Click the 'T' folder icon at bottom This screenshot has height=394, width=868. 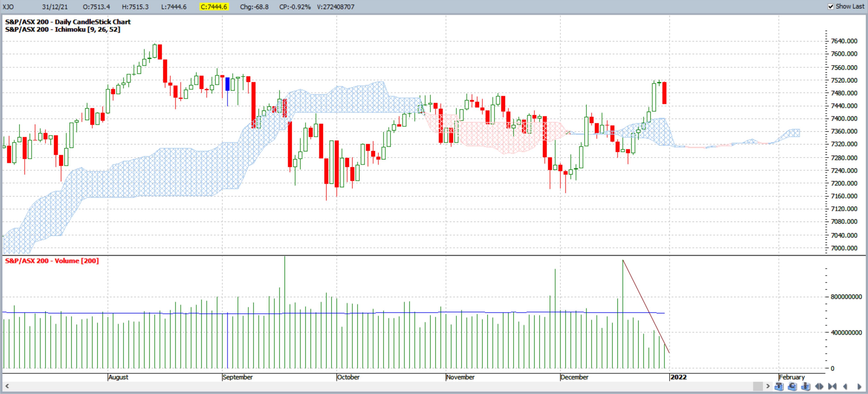tap(779, 386)
